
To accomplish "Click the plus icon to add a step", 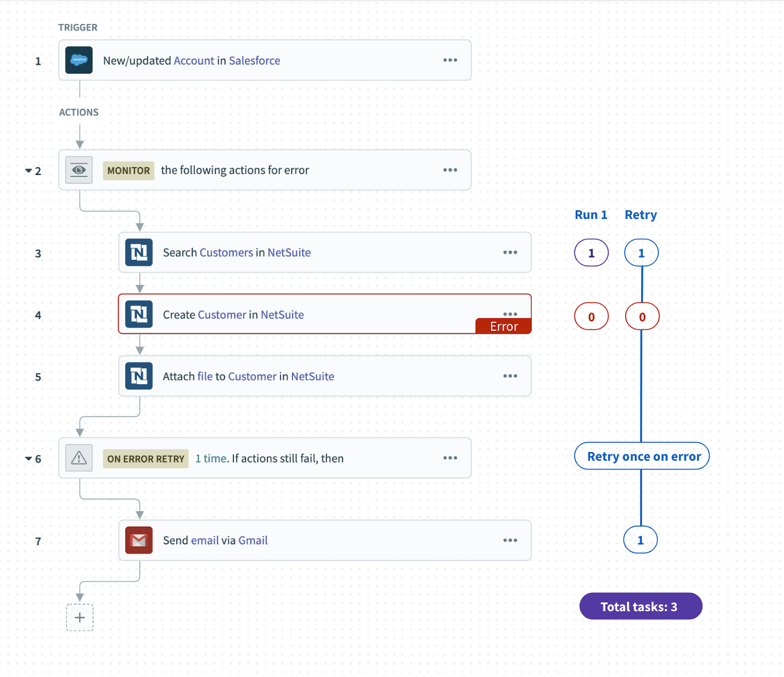I will click(x=79, y=617).
